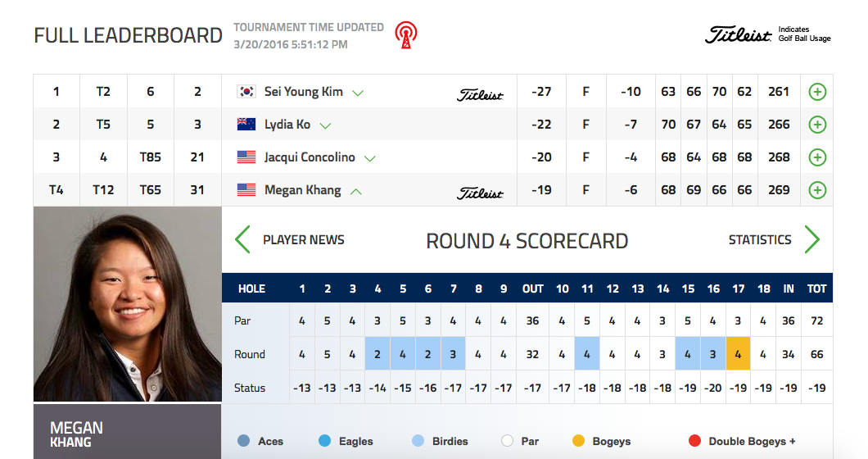
Task: Click the Titleist logo at the top right
Action: [x=738, y=34]
